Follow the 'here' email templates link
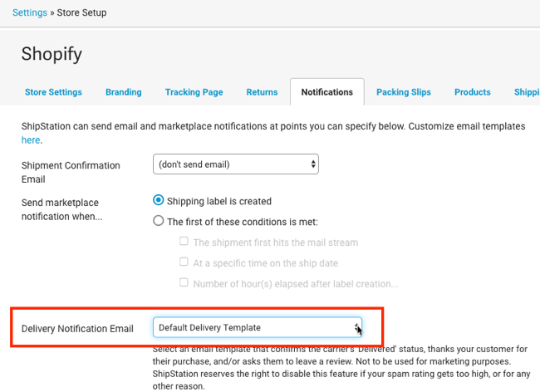 pos(31,140)
